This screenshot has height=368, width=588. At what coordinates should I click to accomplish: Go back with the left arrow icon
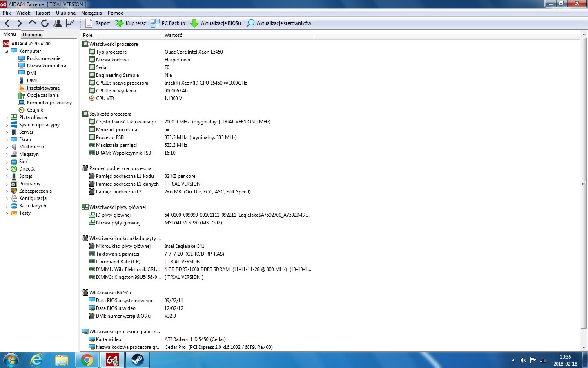click(7, 23)
